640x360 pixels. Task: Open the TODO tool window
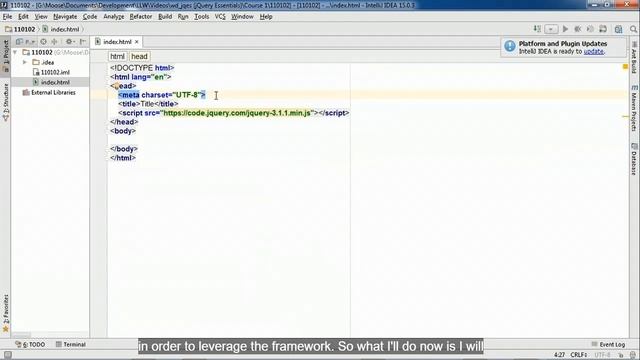(30, 344)
